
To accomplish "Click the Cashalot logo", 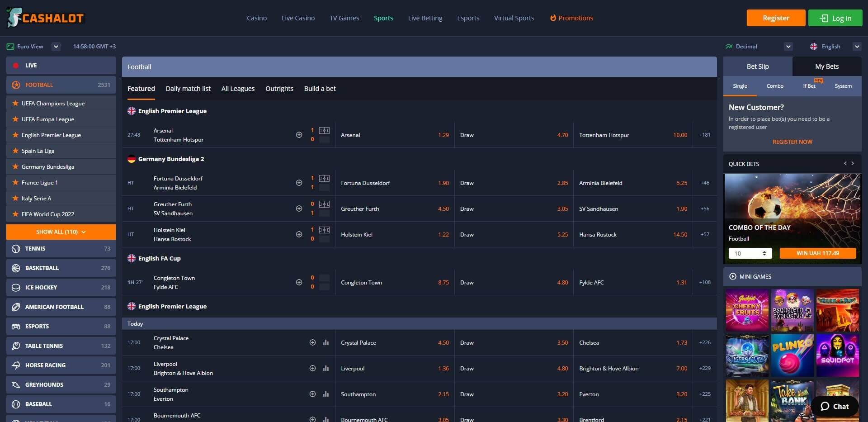I will coord(45,18).
